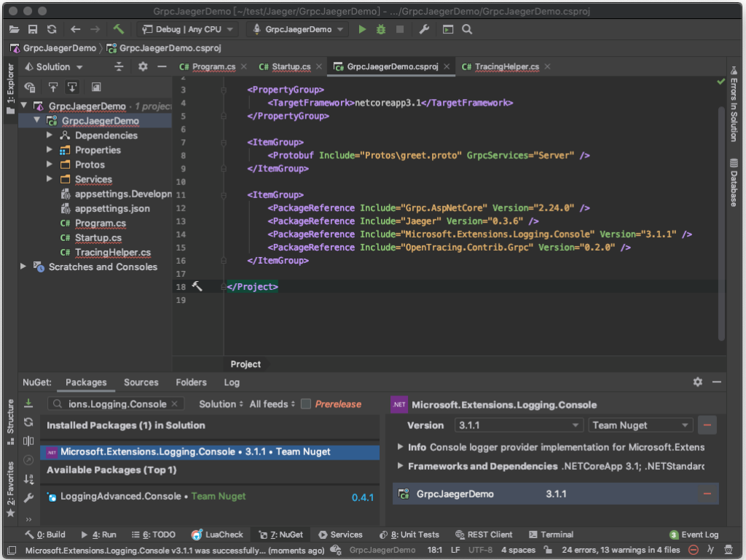Toggle the Favorites side tool window
The image size is (746, 560).
pyautogui.click(x=10, y=489)
